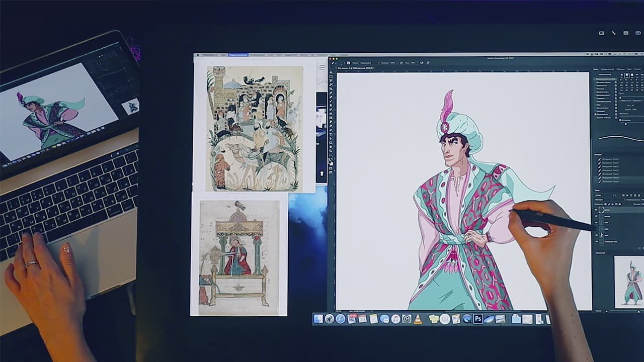644x362 pixels.
Task: Select Brush Tip Shape in the Brush panel
Action: tap(606, 79)
